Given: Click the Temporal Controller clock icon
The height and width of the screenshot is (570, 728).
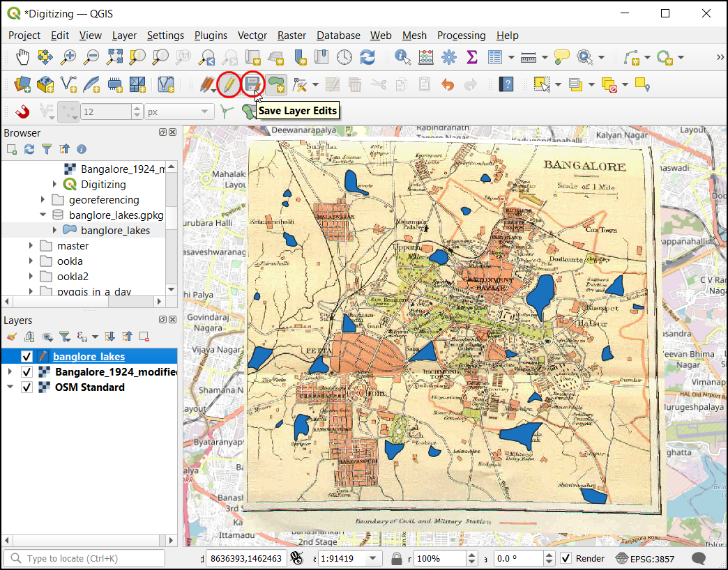Looking at the screenshot, I should [x=344, y=58].
